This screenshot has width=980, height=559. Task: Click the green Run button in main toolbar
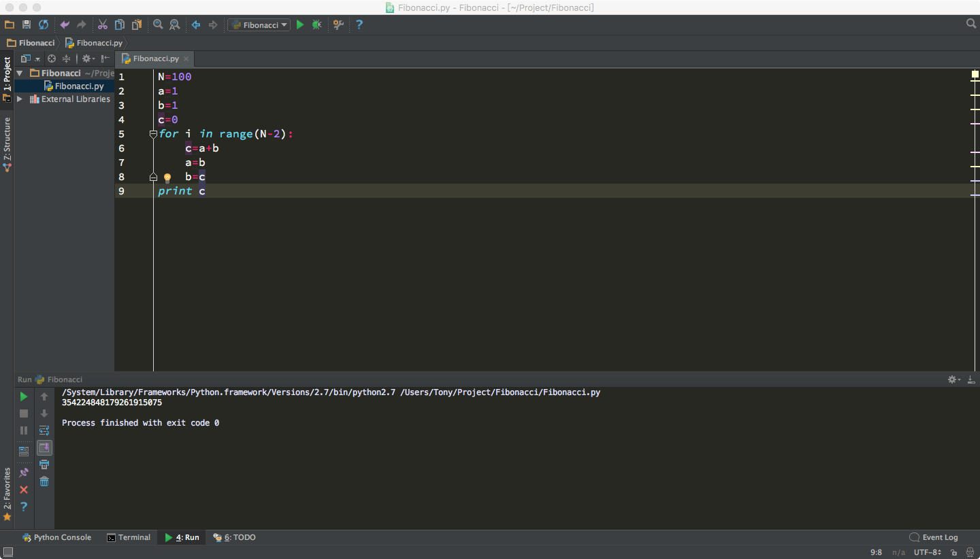tap(300, 24)
